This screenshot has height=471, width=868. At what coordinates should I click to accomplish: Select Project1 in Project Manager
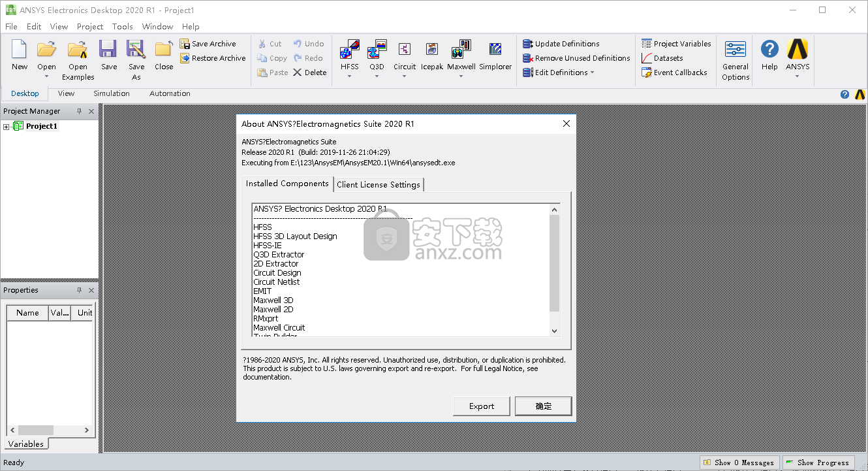tap(42, 126)
